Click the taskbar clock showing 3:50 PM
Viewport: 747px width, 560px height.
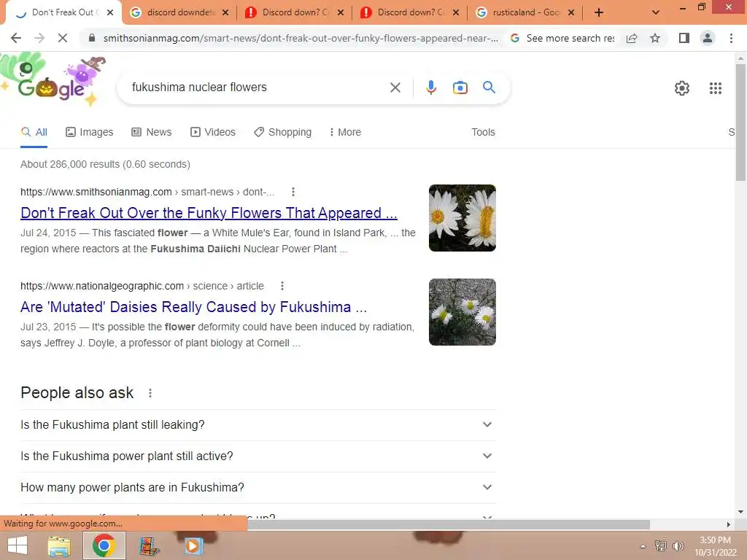click(x=715, y=546)
